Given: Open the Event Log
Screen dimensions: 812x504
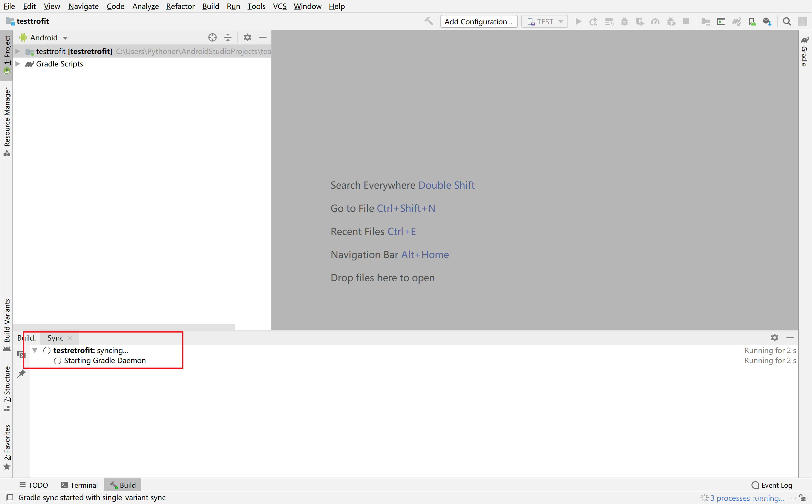Looking at the screenshot, I should (x=772, y=485).
